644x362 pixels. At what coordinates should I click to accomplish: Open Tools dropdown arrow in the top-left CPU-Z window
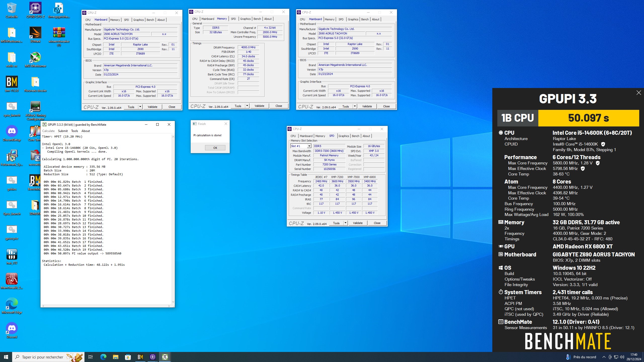(140, 107)
